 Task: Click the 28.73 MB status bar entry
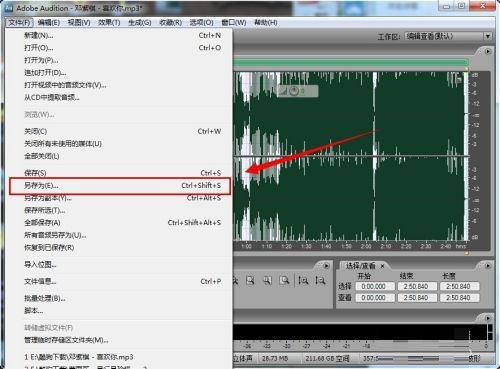click(x=275, y=358)
